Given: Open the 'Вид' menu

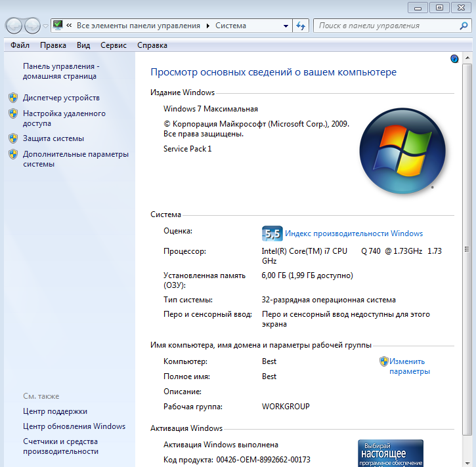Looking at the screenshot, I should (83, 45).
